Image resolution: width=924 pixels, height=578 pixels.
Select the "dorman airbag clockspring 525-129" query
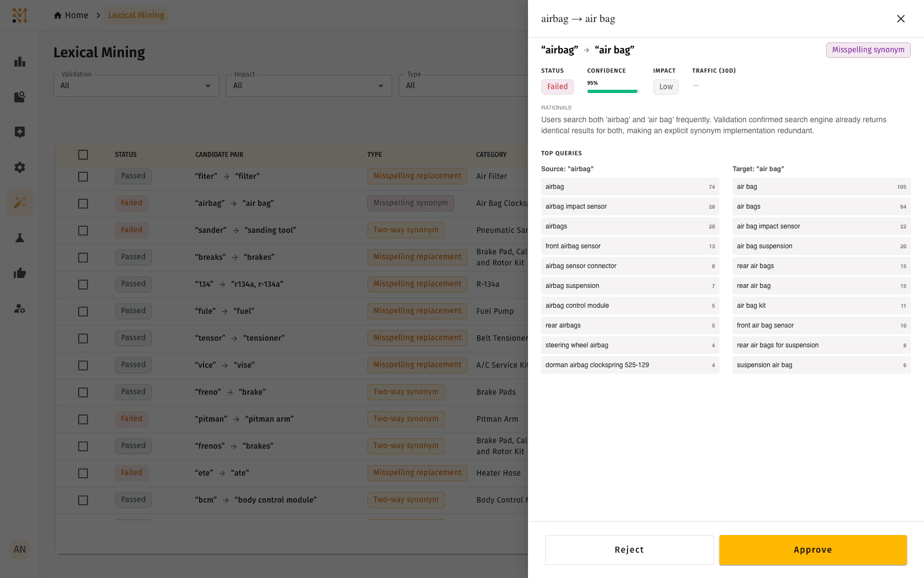pos(630,365)
